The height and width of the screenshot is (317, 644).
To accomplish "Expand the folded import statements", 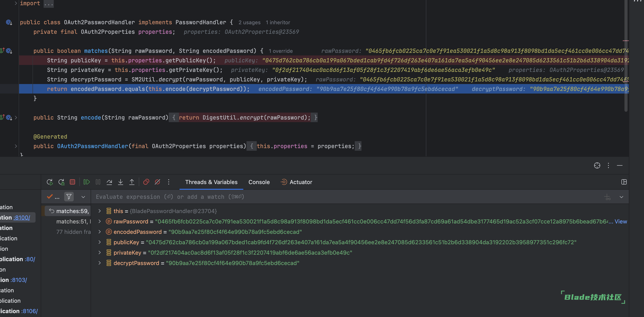I will click(16, 3).
